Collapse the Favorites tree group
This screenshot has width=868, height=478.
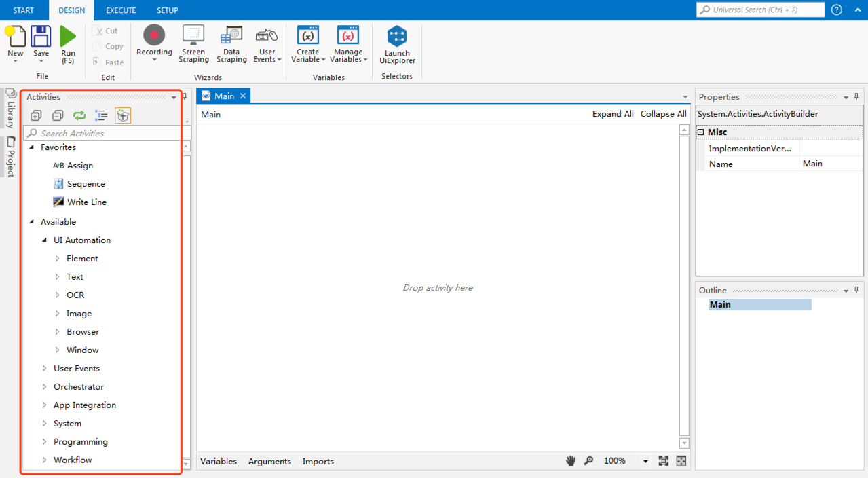point(31,147)
